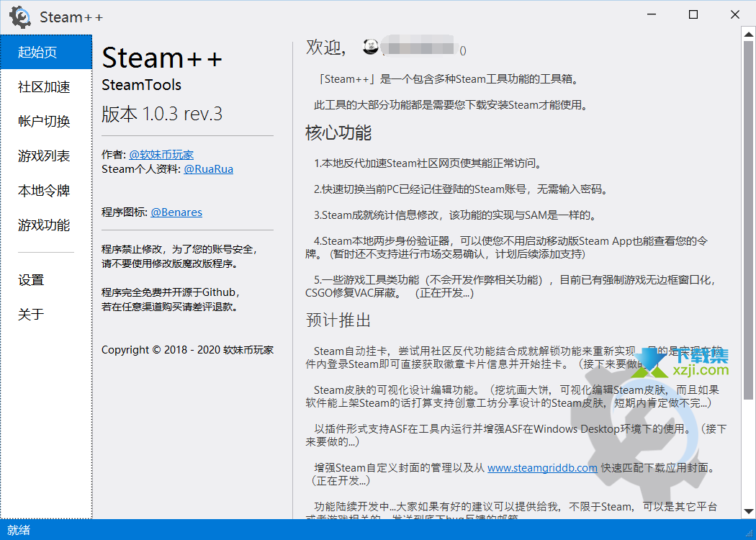
Task: Open the 起始页 sidebar tab
Action: click(46, 52)
